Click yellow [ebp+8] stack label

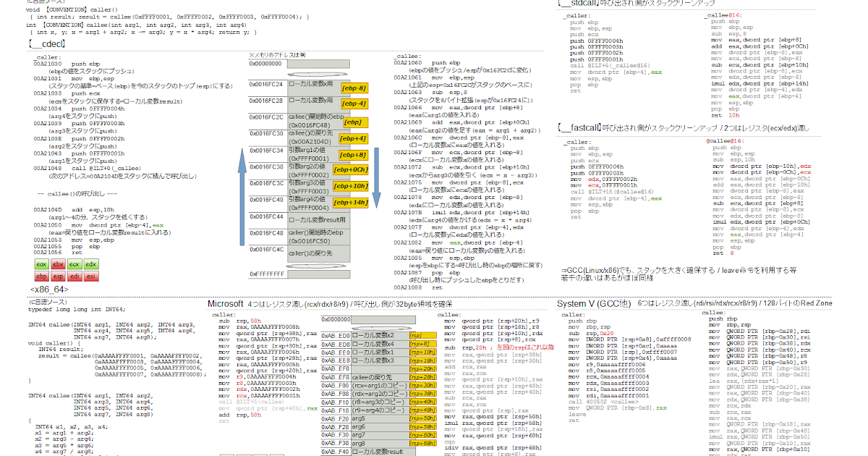point(354,155)
